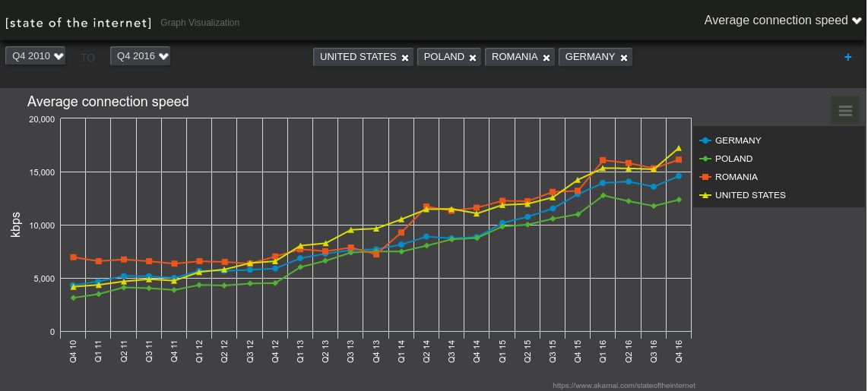
Task: Click the kbps y-axis label
Action: [15, 225]
